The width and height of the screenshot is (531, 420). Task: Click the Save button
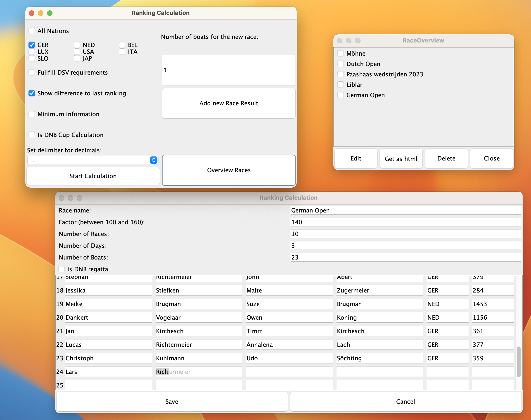click(172, 401)
